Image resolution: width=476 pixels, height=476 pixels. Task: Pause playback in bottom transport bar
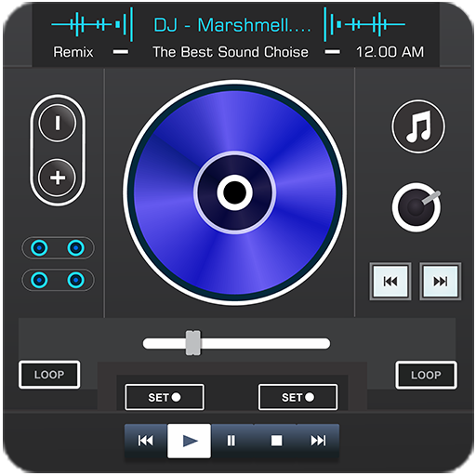point(231,441)
